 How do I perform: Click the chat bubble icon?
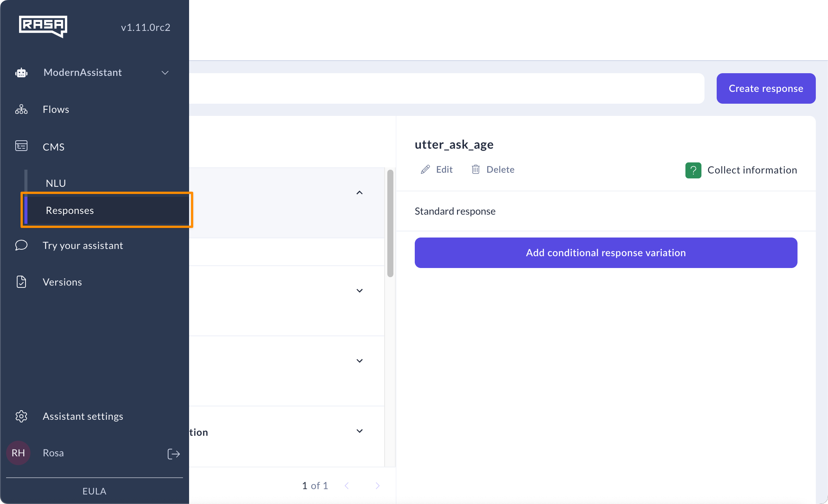pyautogui.click(x=21, y=245)
